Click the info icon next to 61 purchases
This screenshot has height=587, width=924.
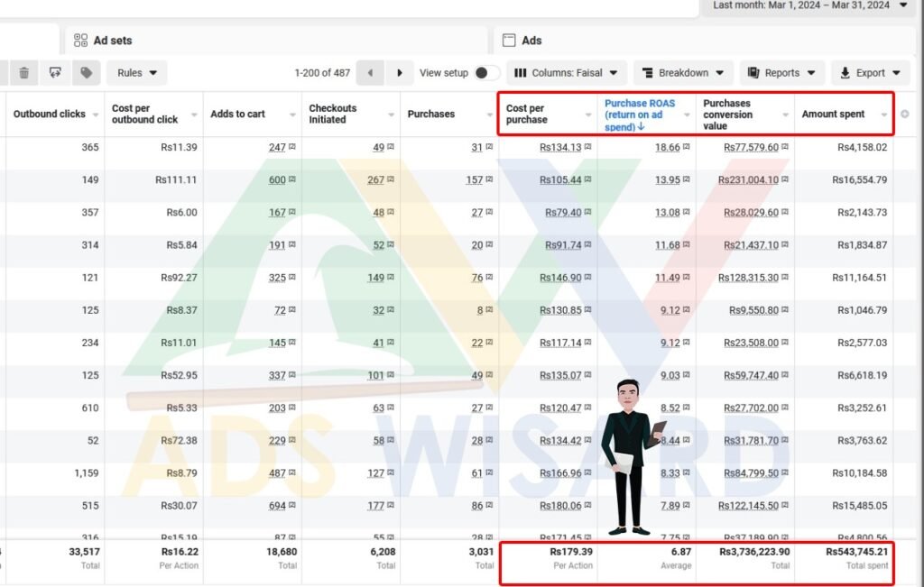coord(489,472)
